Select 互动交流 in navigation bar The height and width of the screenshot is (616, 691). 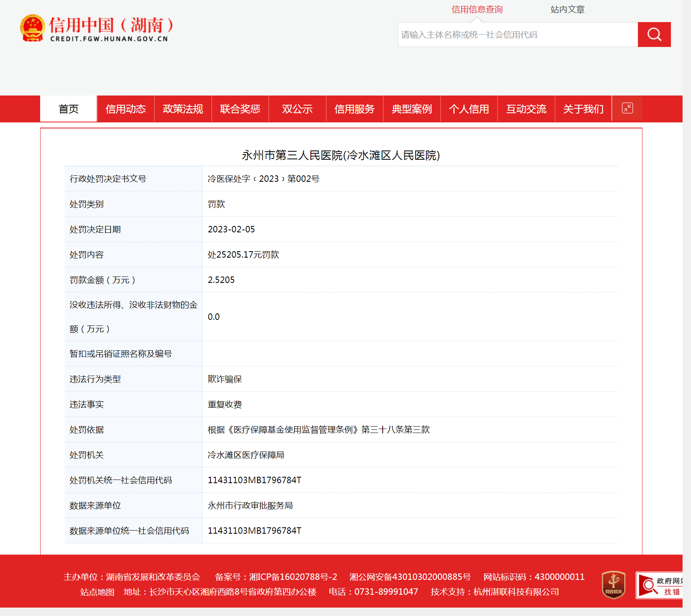tap(526, 109)
